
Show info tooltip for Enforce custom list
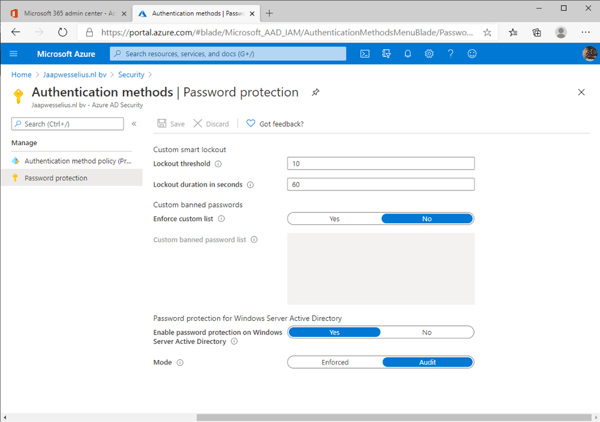click(221, 219)
